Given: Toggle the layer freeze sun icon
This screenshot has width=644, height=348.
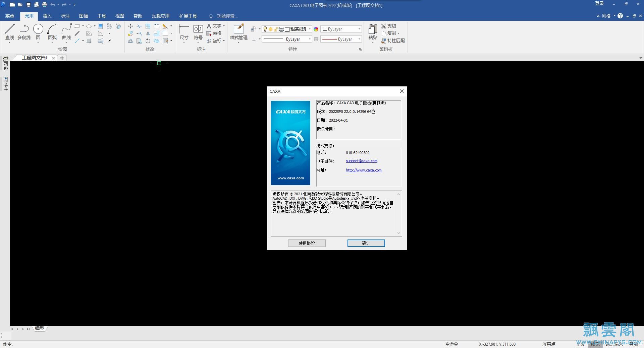Looking at the screenshot, I should click(x=271, y=29).
